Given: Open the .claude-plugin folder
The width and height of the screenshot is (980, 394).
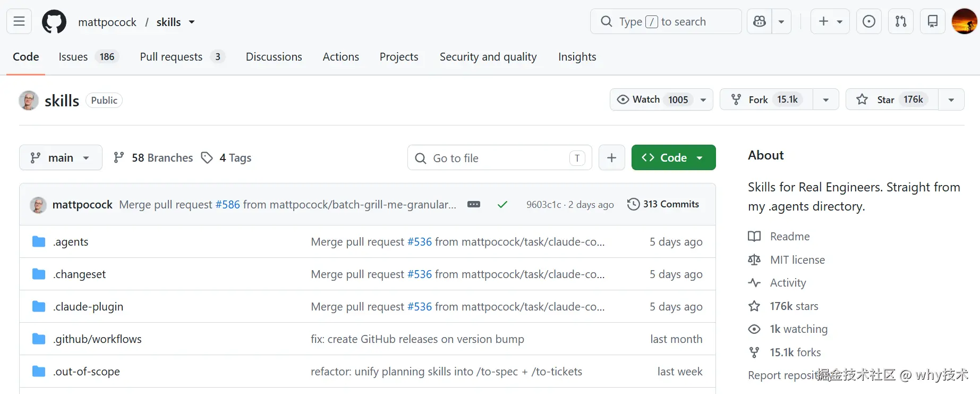Looking at the screenshot, I should [88, 306].
